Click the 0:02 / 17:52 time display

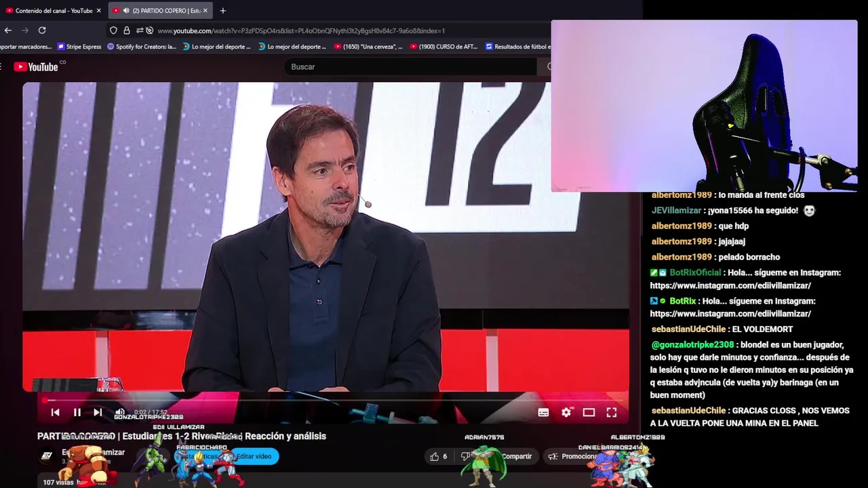tap(151, 412)
